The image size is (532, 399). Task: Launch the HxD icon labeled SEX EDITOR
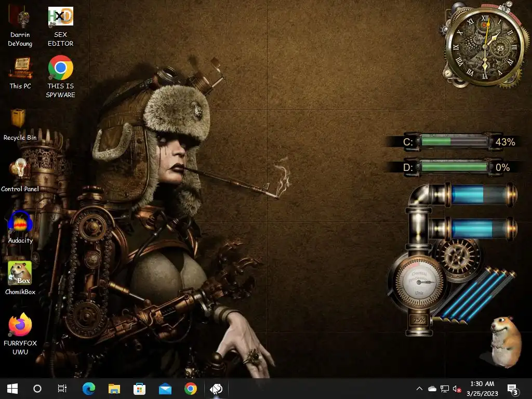60,26
